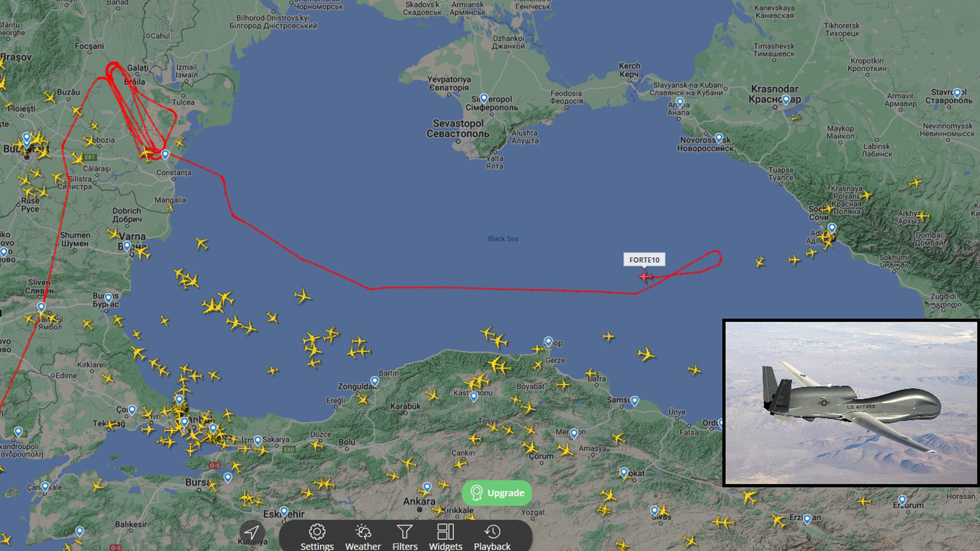Screen dimensions: 980x551
Task: Click the Simferopol airport pin
Action: (x=484, y=98)
